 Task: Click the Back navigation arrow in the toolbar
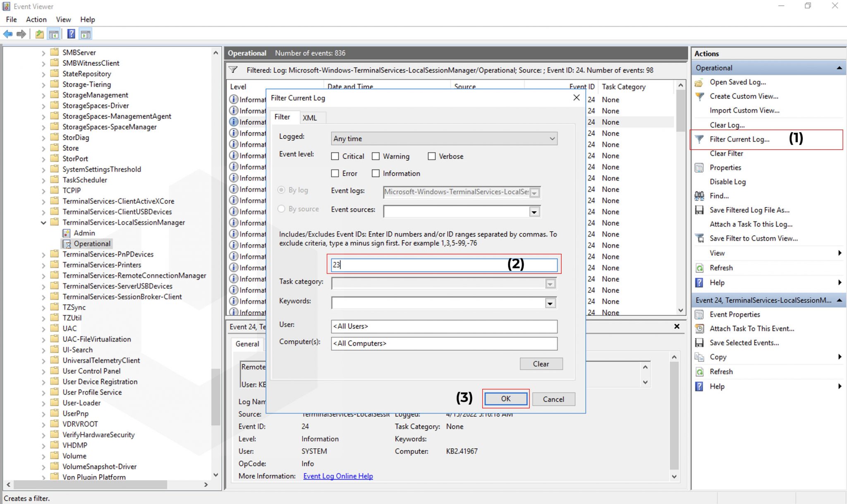pyautogui.click(x=7, y=34)
